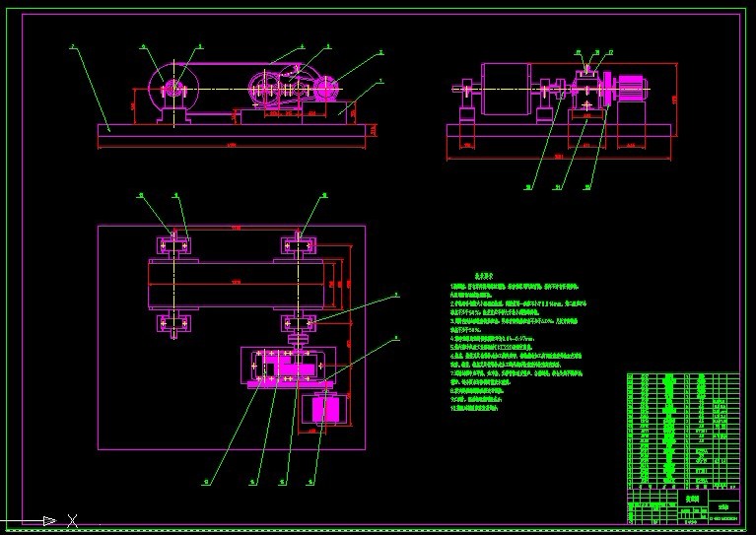Select the upper-left bearing block in plan view

173,245
